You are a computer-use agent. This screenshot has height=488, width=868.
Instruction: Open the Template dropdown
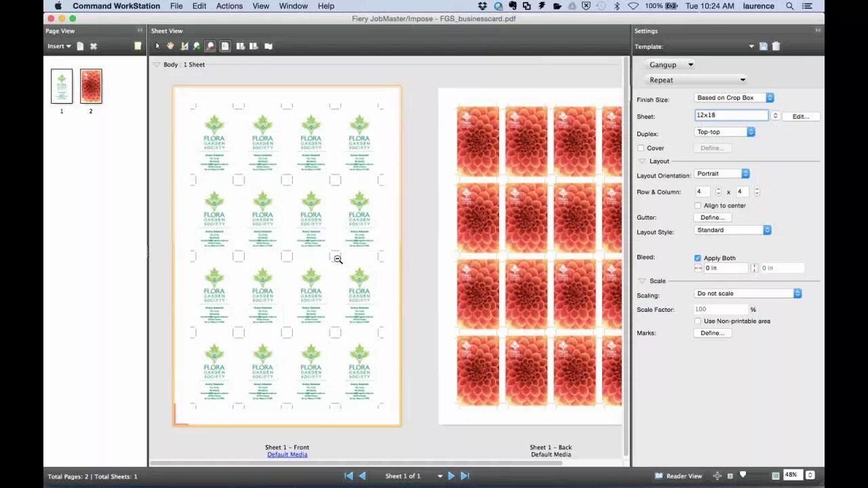[x=751, y=46]
